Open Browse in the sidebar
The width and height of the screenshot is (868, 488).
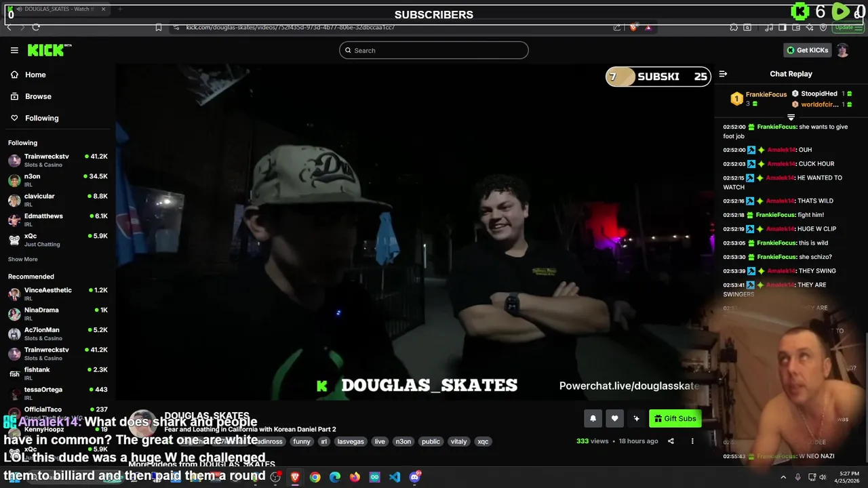click(x=57, y=96)
